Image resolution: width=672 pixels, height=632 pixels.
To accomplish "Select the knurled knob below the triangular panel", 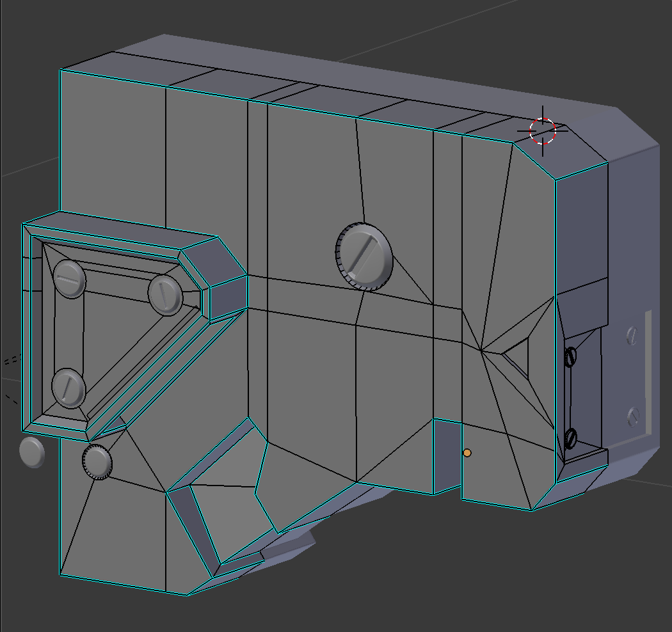I will click(97, 462).
